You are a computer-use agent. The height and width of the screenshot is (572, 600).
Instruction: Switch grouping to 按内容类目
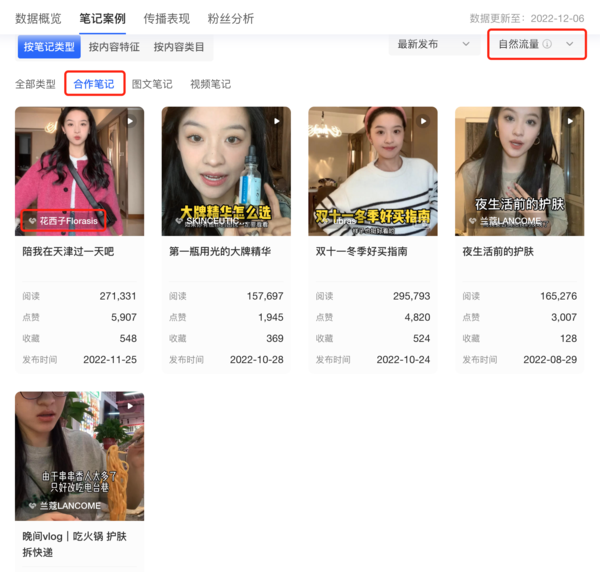179,46
